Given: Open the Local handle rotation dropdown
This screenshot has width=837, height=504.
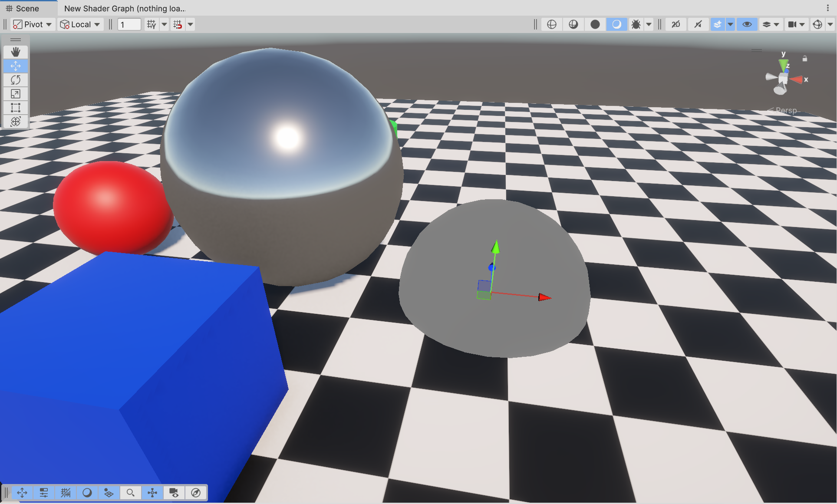Looking at the screenshot, I should click(80, 24).
